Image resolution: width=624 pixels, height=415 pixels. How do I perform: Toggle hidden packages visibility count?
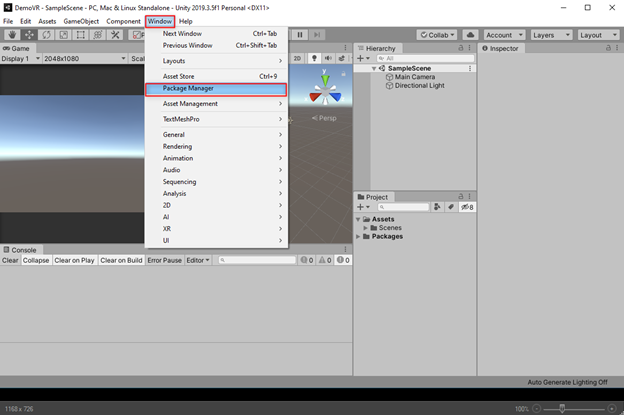(x=467, y=207)
